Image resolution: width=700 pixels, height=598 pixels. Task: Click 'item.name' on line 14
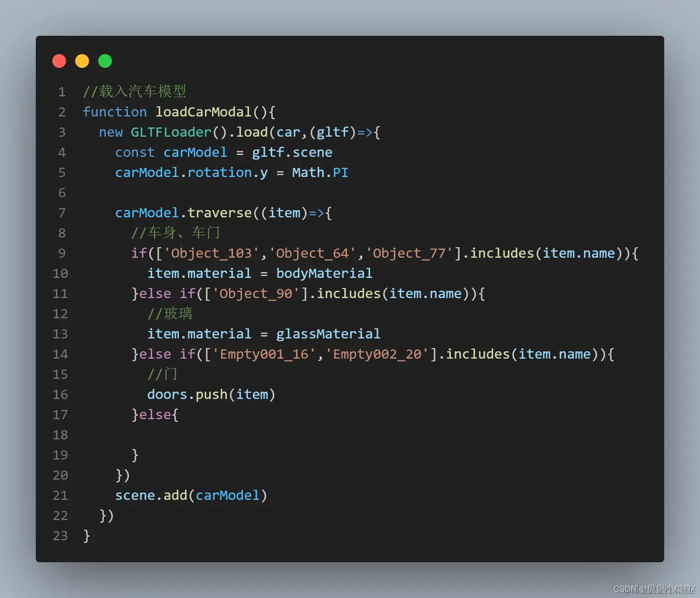point(555,354)
